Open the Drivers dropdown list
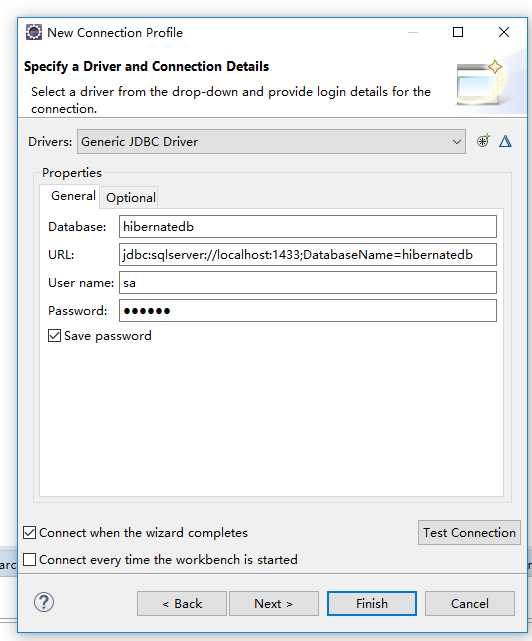The width and height of the screenshot is (532, 641). point(271,141)
